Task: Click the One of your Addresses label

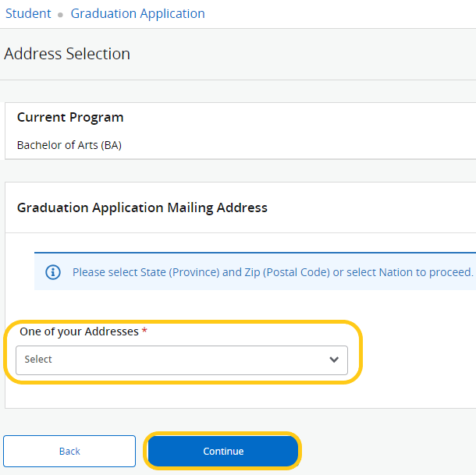Action: click(79, 331)
